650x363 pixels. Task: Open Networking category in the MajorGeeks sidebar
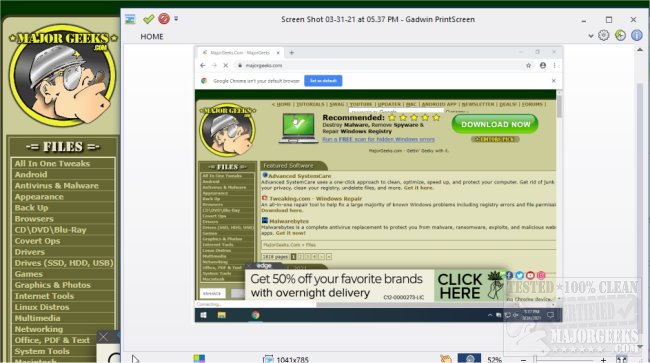(39, 329)
